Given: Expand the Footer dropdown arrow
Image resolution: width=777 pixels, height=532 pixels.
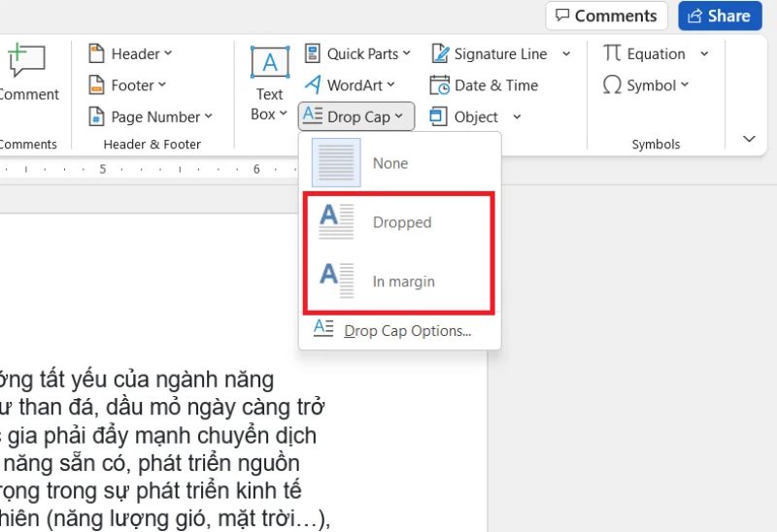Looking at the screenshot, I should click(x=162, y=84).
